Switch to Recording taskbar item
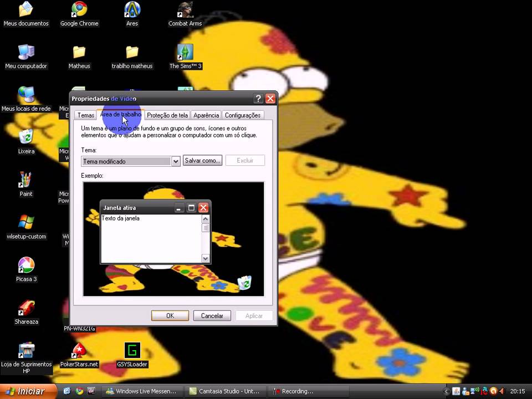532x399 pixels. (309, 391)
